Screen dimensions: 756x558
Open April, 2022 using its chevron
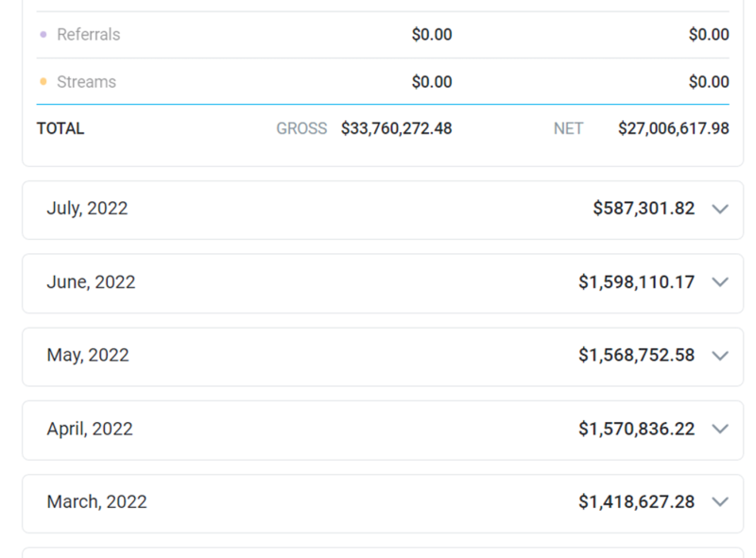(x=720, y=429)
